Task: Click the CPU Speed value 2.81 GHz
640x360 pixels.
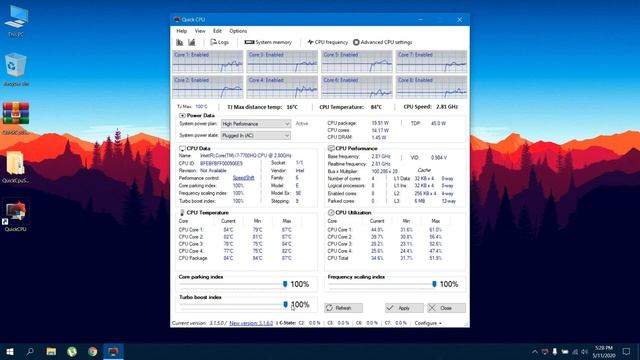Action: 447,107
